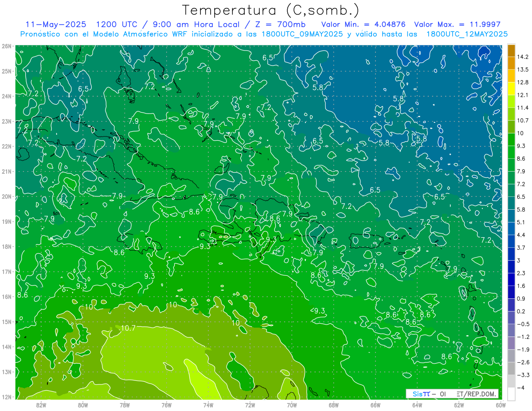Pick the gray swatch between -3.3 and -2.6

tap(511, 368)
